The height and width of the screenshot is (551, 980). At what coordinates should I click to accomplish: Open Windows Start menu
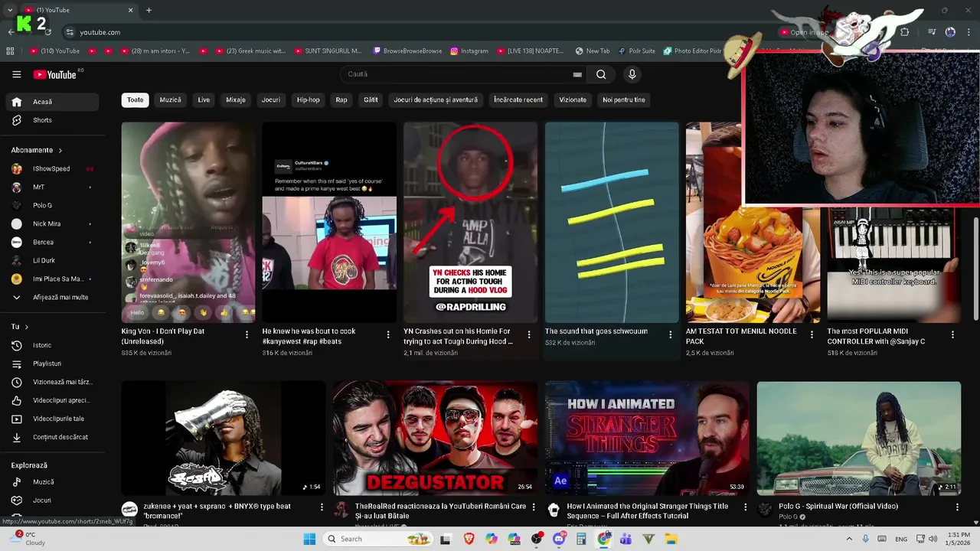[x=309, y=539]
